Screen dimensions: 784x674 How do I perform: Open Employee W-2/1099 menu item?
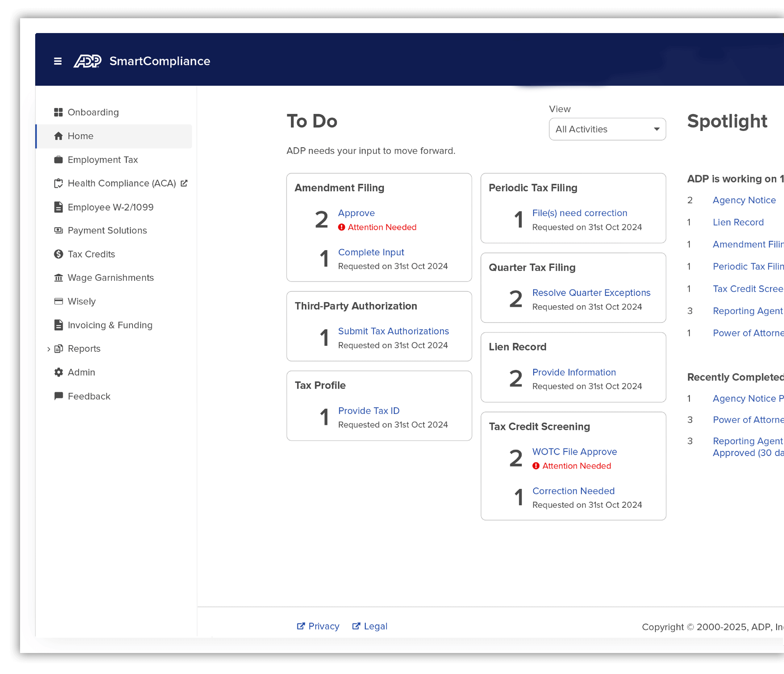[110, 207]
